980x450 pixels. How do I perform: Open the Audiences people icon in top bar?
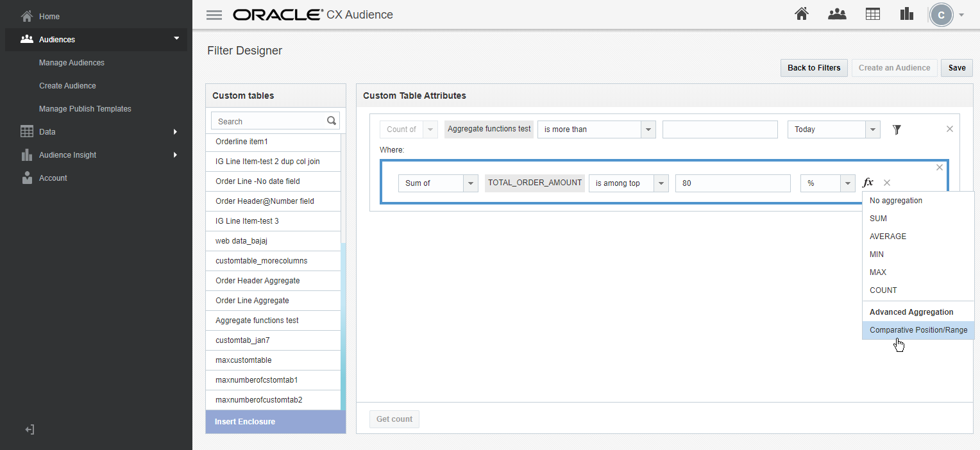(837, 13)
